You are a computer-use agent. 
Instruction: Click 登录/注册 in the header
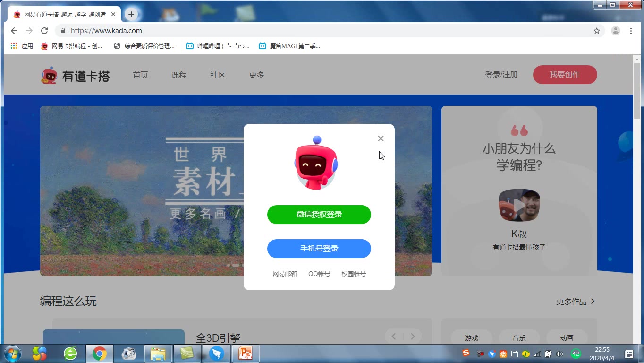tap(501, 75)
